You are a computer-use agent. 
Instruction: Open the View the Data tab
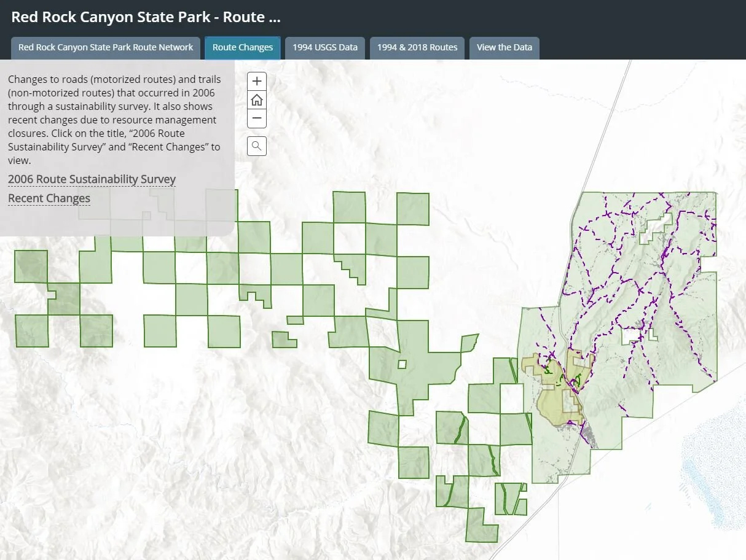tap(504, 47)
